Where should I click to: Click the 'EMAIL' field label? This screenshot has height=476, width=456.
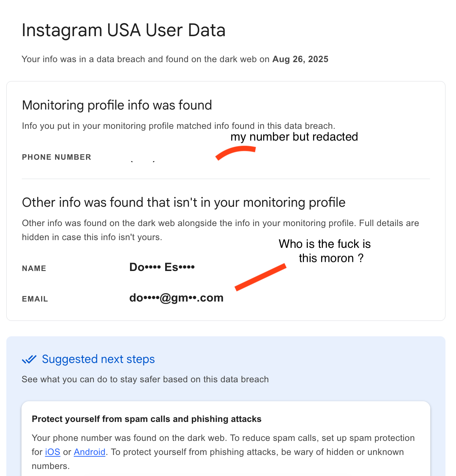pos(35,299)
